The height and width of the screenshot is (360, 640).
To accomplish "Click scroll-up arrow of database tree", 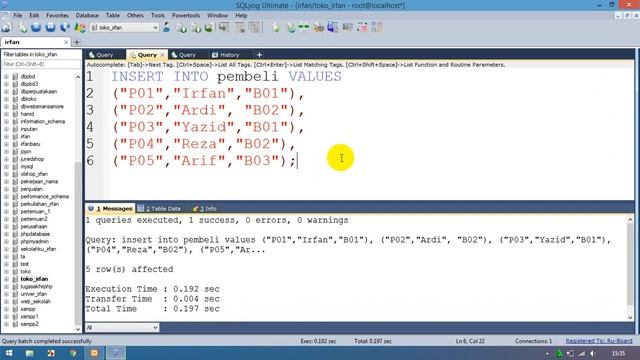I will (x=78, y=77).
